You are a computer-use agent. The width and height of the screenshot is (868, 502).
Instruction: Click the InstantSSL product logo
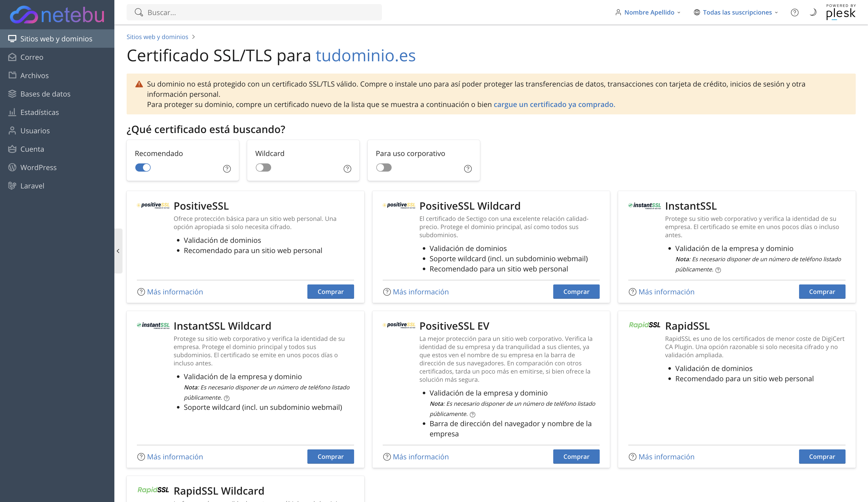644,205
